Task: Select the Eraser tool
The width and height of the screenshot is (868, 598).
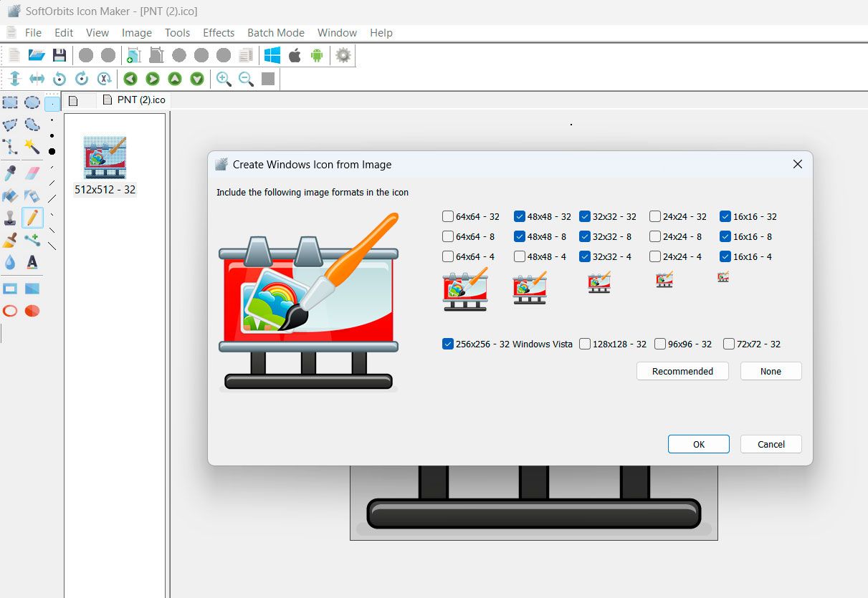Action: 32,173
